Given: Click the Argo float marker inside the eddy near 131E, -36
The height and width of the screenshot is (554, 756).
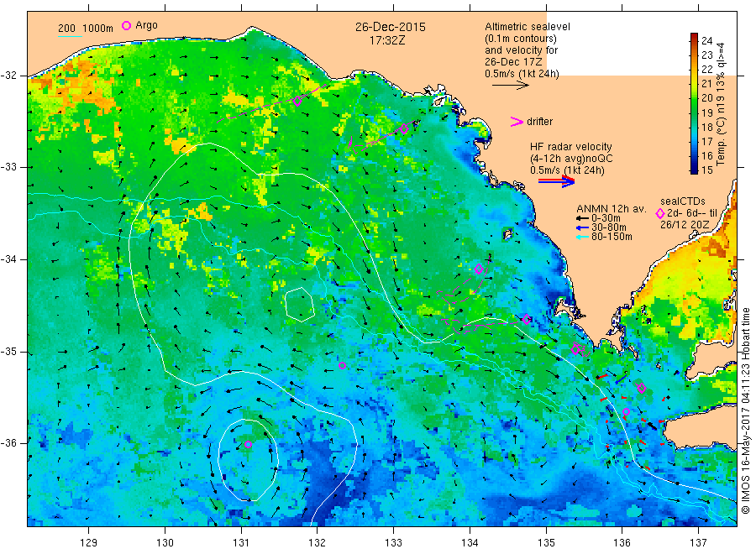Looking at the screenshot, I should pyautogui.click(x=248, y=445).
